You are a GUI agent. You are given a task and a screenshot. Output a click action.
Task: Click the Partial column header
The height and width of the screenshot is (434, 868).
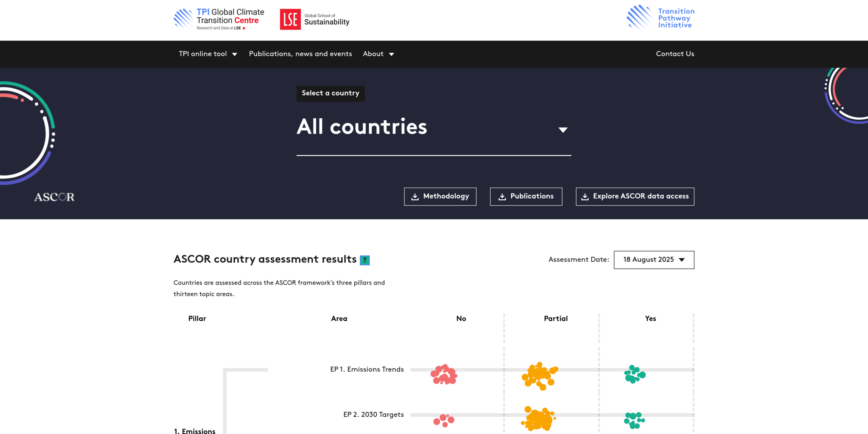556,319
